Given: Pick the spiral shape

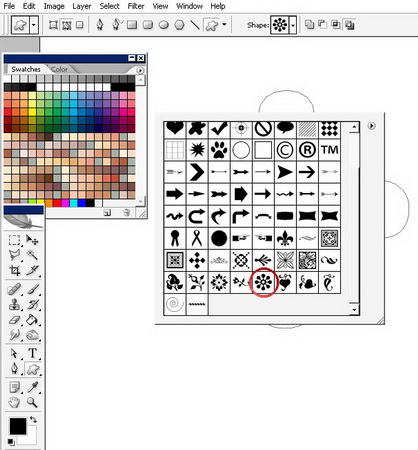Looking at the screenshot, I should tap(175, 304).
